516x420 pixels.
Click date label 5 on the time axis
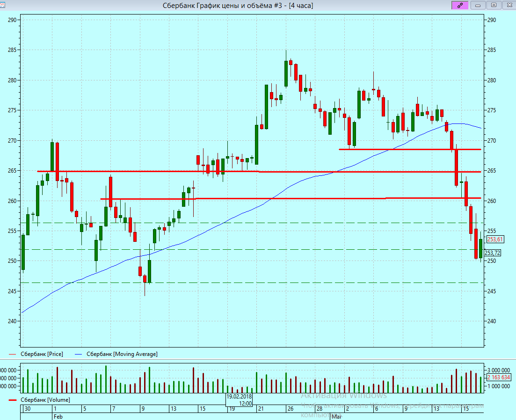[85, 409]
